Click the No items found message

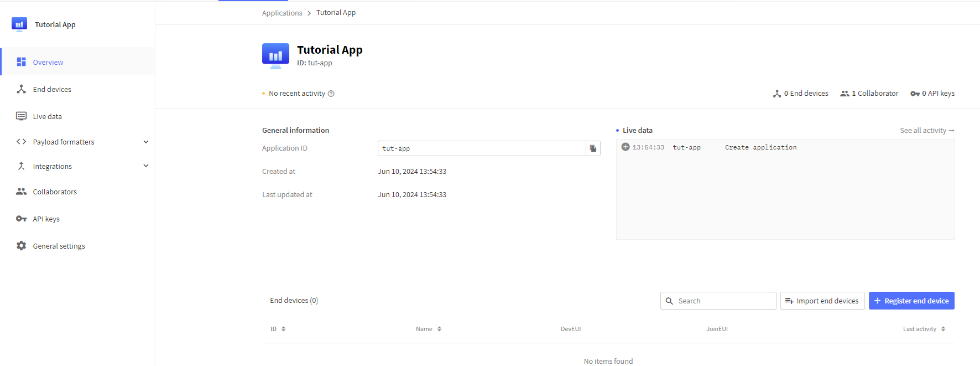[608, 361]
